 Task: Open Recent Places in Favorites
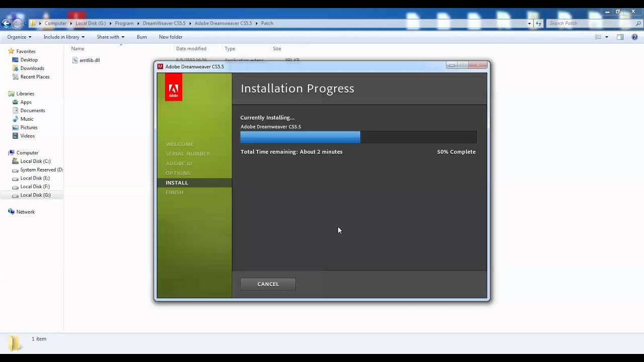(35, 77)
